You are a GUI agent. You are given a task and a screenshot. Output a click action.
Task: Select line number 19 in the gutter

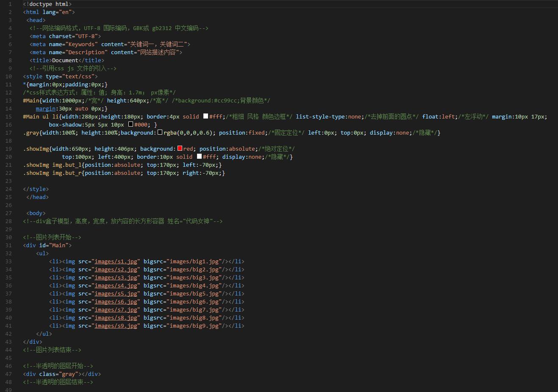coord(8,149)
